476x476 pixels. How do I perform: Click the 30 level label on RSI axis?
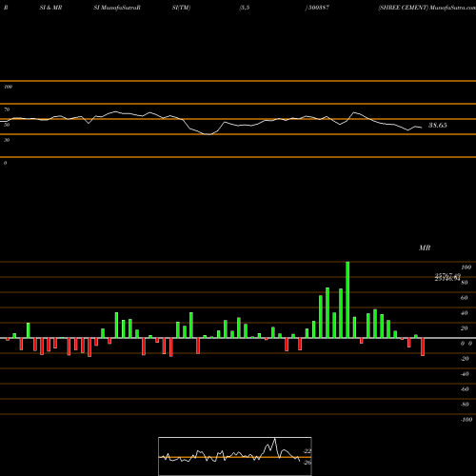pos(7,140)
